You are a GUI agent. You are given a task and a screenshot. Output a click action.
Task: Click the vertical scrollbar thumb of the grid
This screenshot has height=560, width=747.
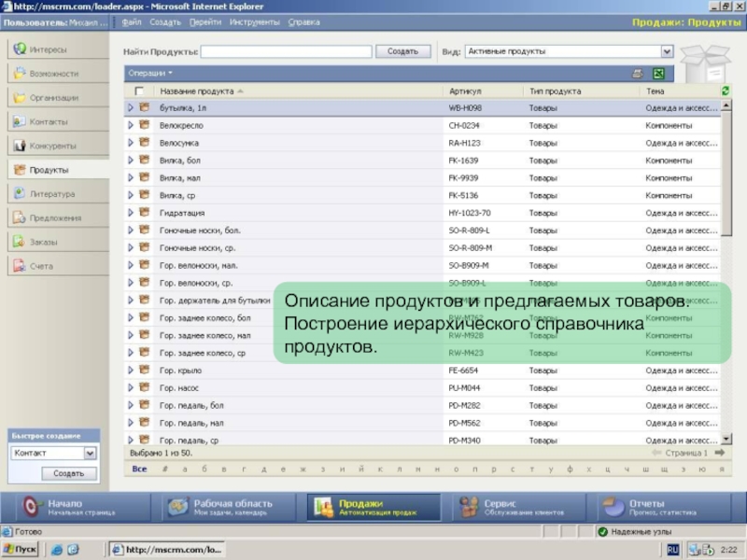pos(726,174)
